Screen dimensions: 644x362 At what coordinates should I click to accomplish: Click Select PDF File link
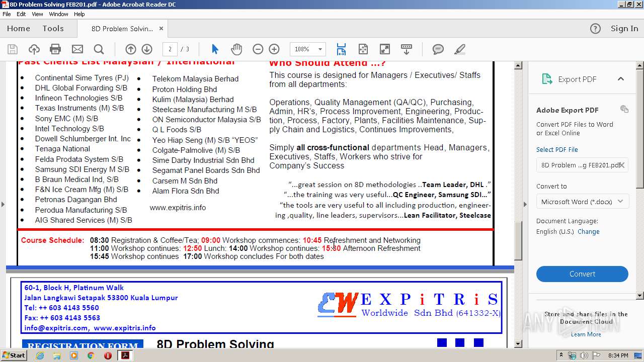(x=557, y=149)
